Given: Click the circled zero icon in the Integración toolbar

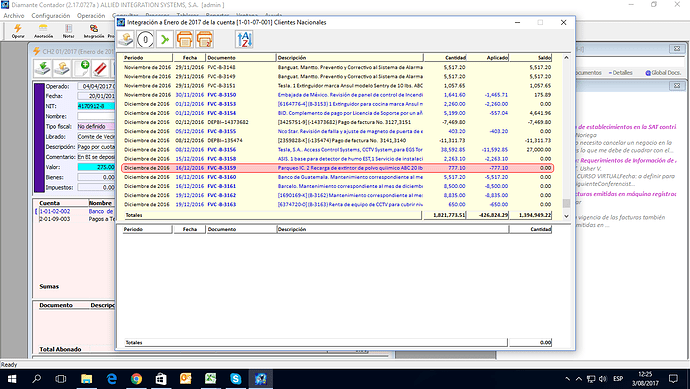Looking at the screenshot, I should coord(145,40).
